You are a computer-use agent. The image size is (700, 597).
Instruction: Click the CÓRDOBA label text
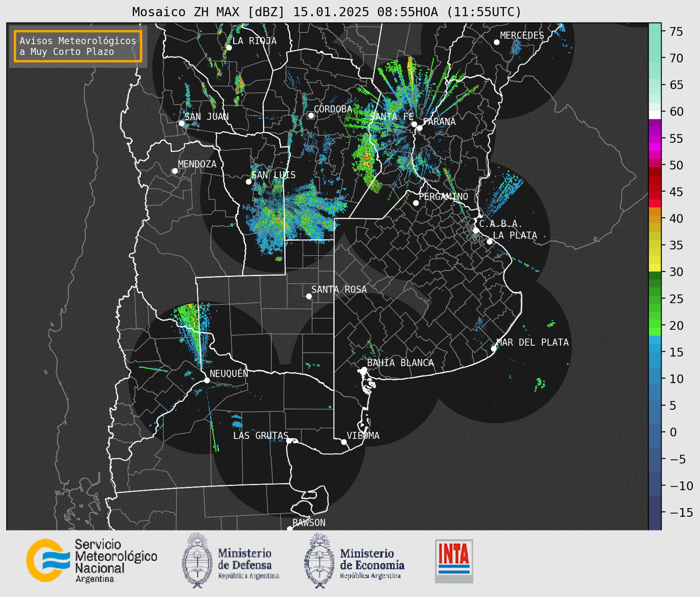tap(333, 109)
